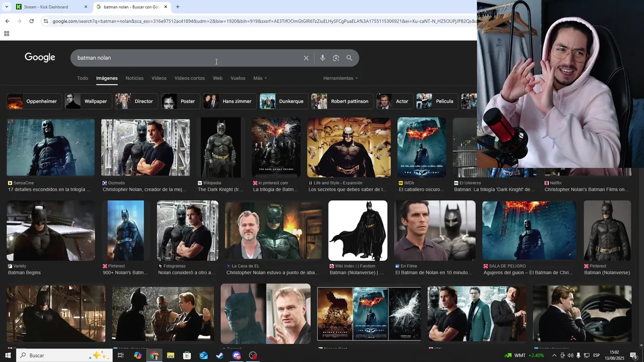Open the Vídeos tab
Image resolution: width=644 pixels, height=362 pixels.
(159, 78)
